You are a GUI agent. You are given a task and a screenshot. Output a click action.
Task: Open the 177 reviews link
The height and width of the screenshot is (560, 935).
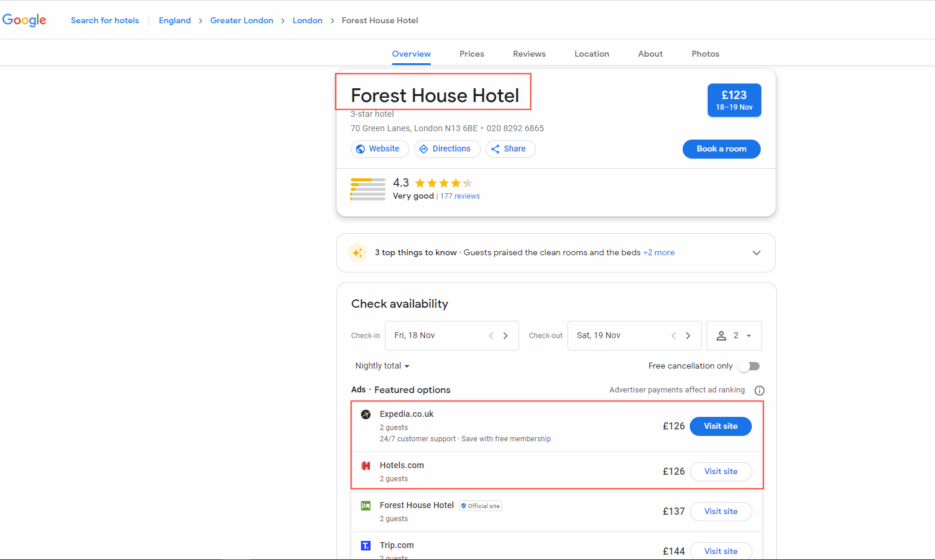460,196
